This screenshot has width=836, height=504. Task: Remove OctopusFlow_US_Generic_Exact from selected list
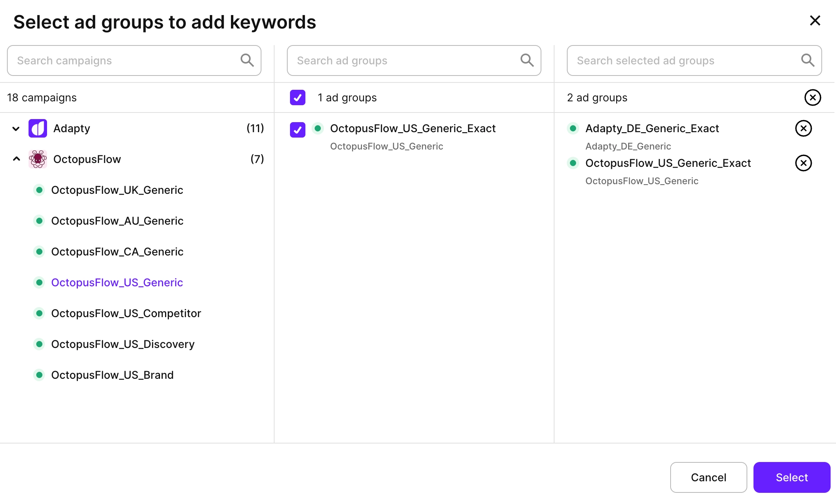803,163
